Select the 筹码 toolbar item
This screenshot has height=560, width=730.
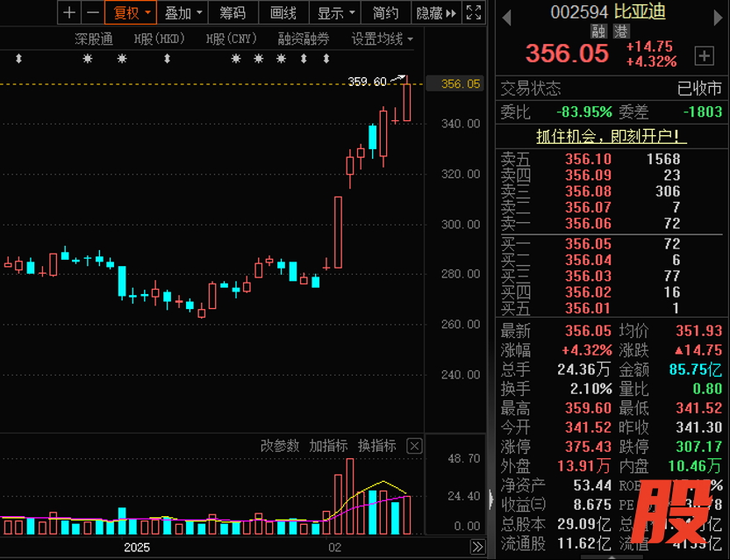pos(233,12)
